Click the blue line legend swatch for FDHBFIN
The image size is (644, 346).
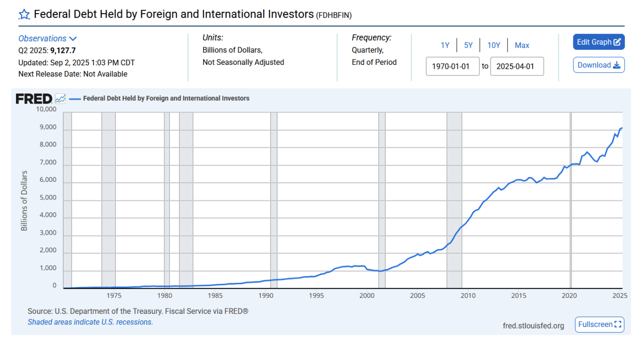[75, 98]
